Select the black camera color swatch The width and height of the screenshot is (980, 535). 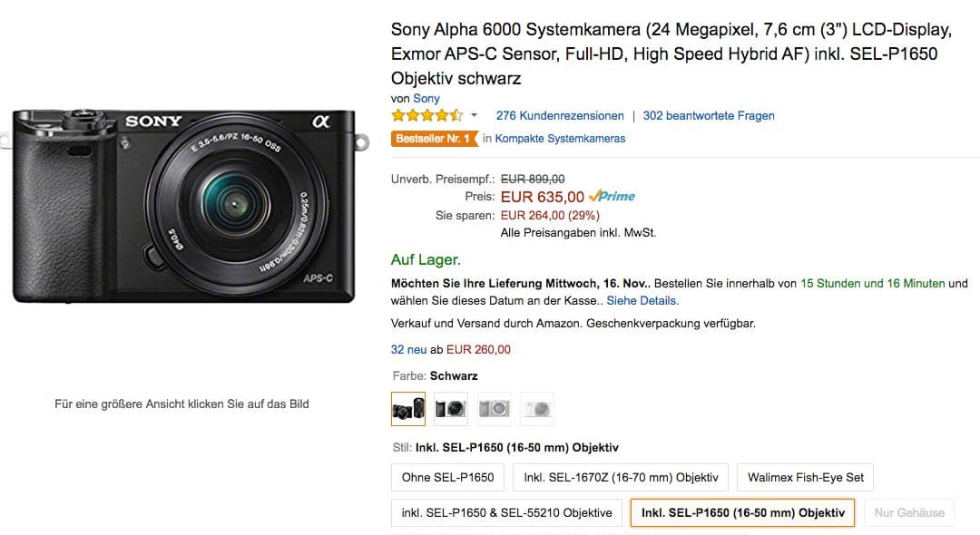(x=407, y=408)
